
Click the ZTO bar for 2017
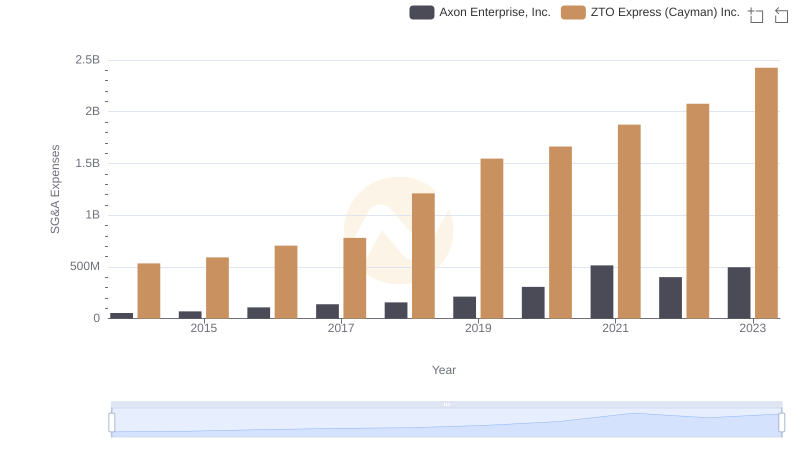pyautogui.click(x=355, y=278)
